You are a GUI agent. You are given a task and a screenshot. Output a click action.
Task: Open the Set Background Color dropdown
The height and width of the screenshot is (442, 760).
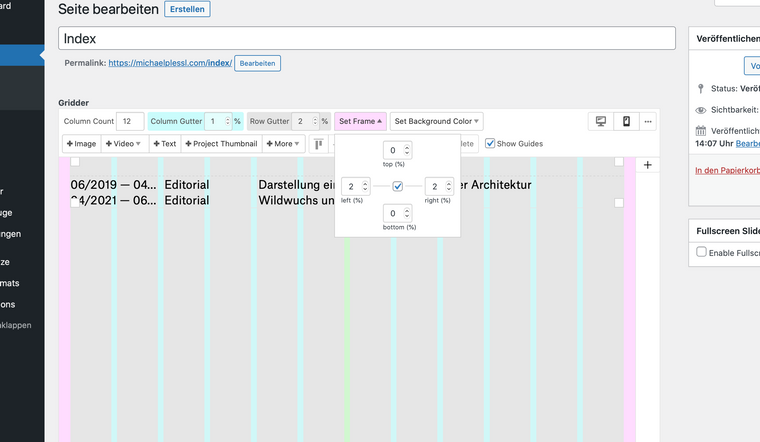437,121
